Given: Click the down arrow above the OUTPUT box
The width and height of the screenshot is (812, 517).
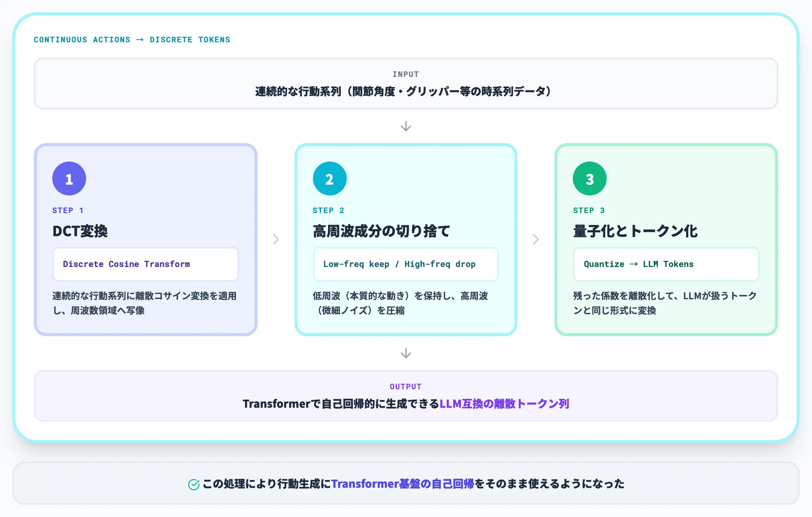Looking at the screenshot, I should (406, 353).
